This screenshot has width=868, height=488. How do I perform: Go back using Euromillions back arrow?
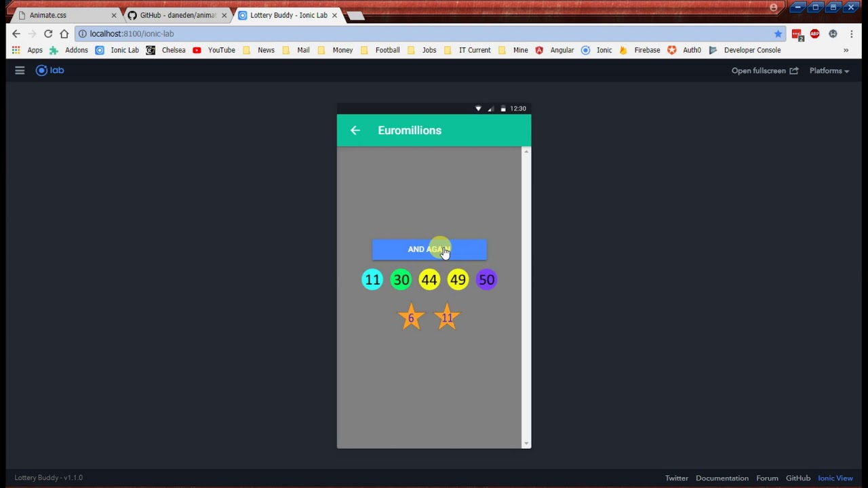click(x=355, y=131)
